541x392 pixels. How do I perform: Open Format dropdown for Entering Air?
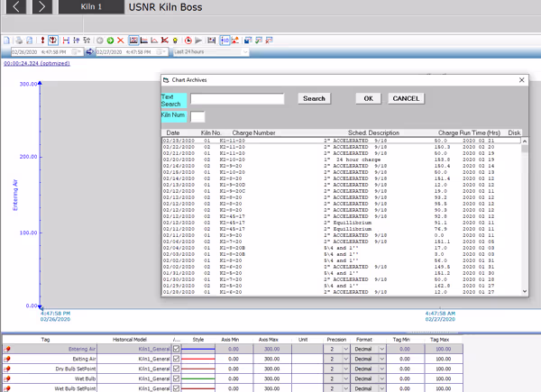pyautogui.click(x=382, y=349)
